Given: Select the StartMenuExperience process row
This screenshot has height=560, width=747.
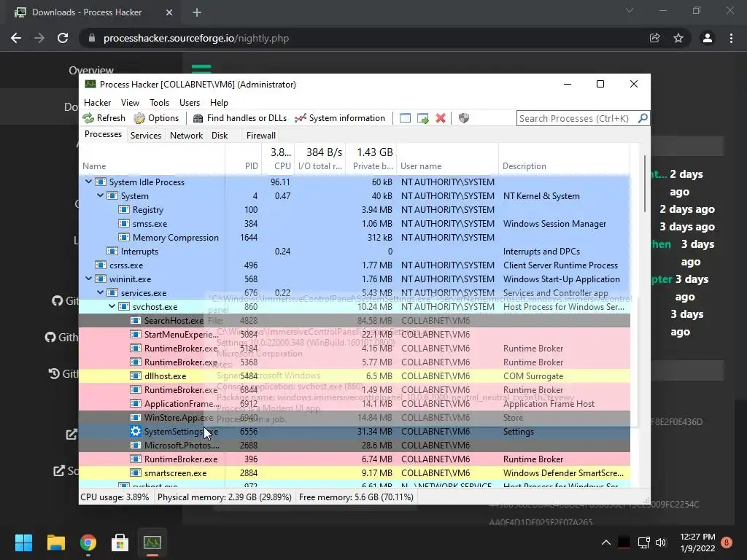Looking at the screenshot, I should pyautogui.click(x=355, y=334).
